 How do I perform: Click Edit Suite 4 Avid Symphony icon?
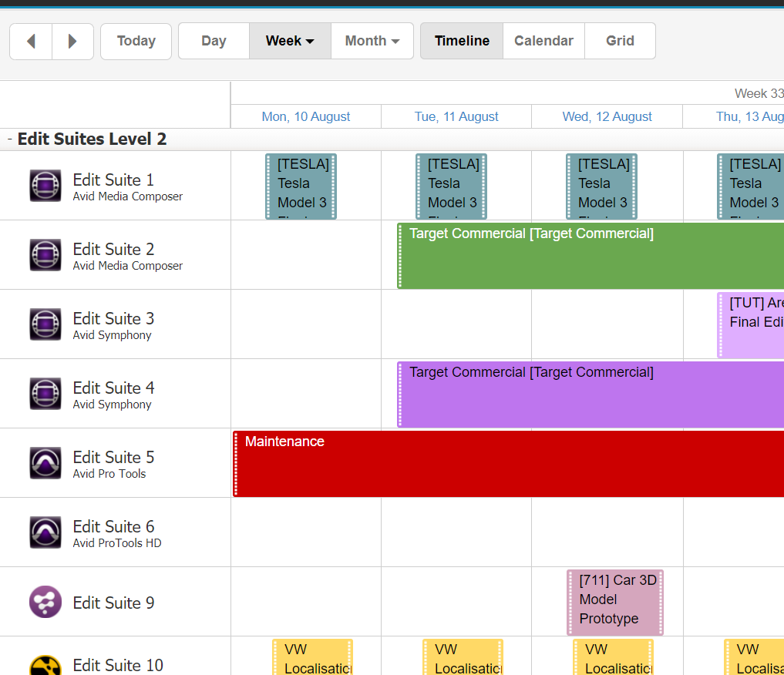(x=45, y=394)
